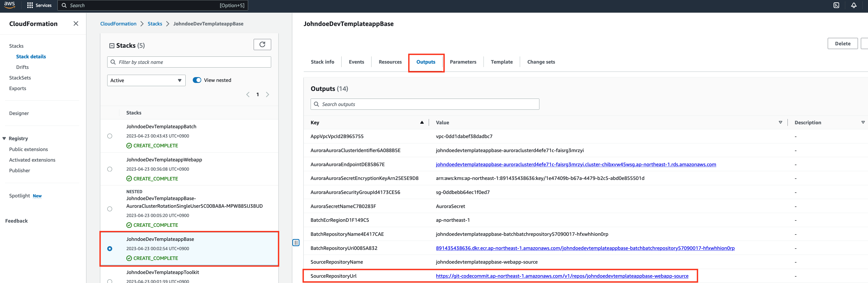
Task: Switch to Outputs tab
Action: click(x=426, y=62)
